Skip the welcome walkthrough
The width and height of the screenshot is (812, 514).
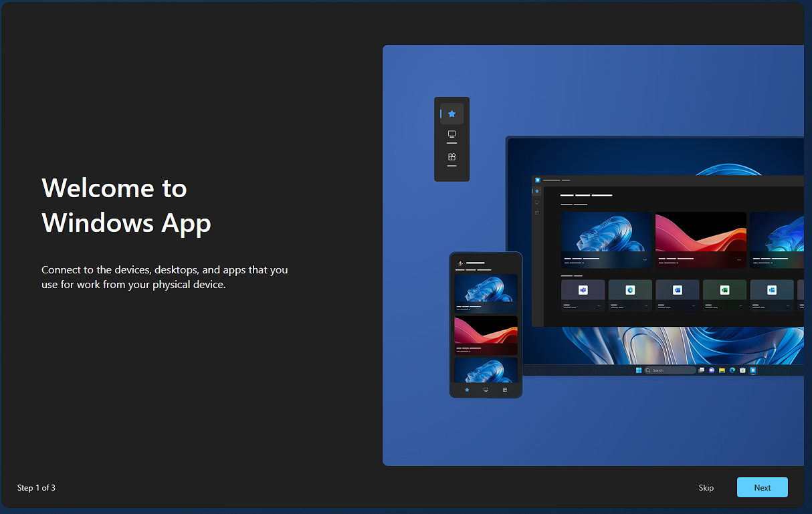(706, 487)
